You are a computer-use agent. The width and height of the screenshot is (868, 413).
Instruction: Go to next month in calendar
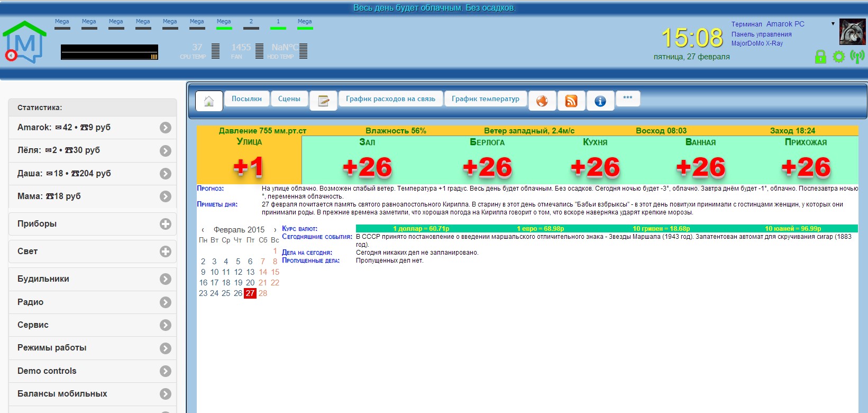tap(275, 230)
